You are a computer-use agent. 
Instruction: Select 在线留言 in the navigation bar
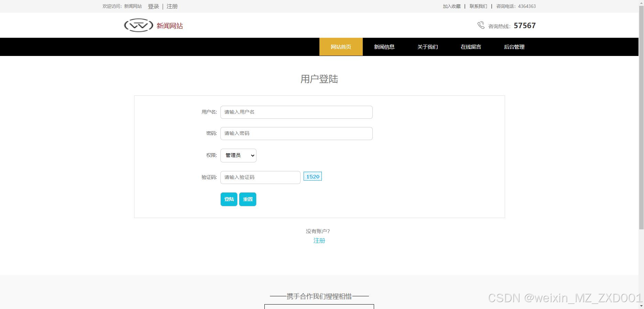471,47
